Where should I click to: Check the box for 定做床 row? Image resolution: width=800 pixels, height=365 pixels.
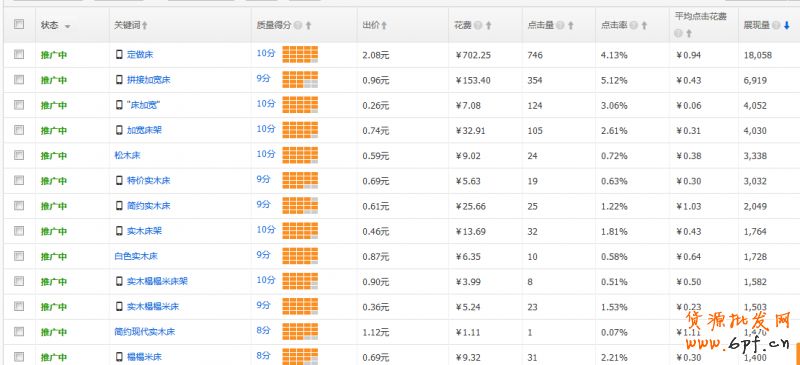click(19, 54)
